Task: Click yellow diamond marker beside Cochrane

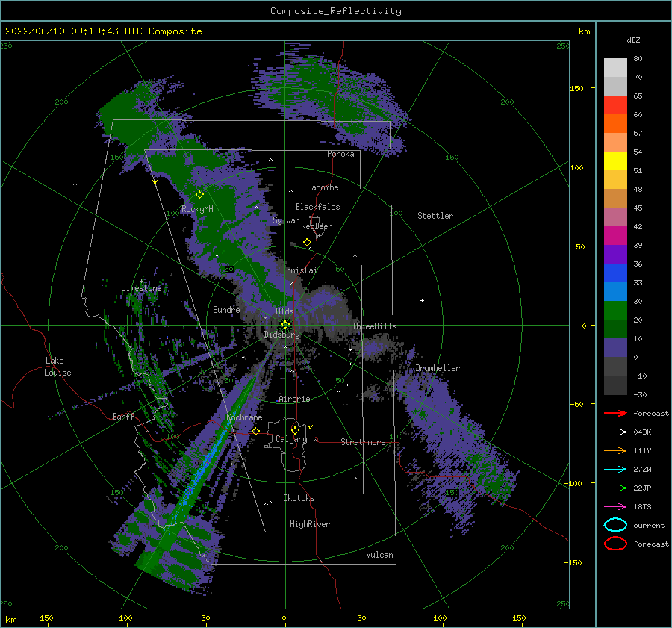Action: 256,432
